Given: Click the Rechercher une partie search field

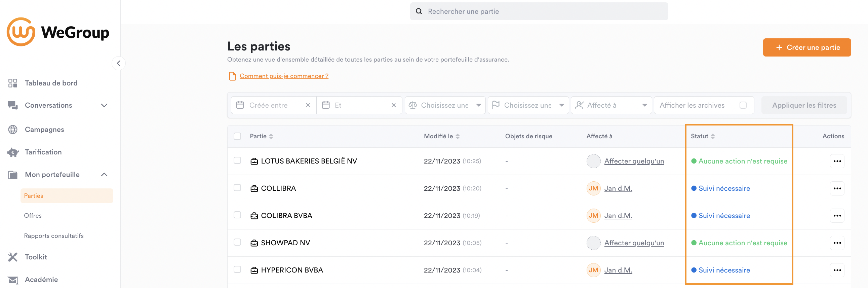Looking at the screenshot, I should [539, 11].
